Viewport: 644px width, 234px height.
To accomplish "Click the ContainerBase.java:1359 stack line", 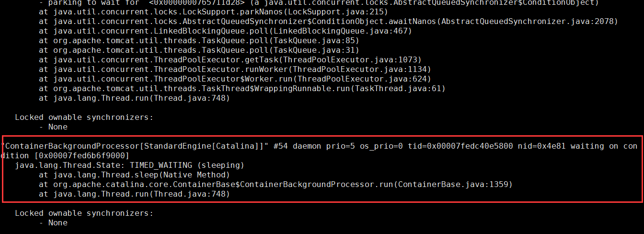I will pyautogui.click(x=276, y=185).
